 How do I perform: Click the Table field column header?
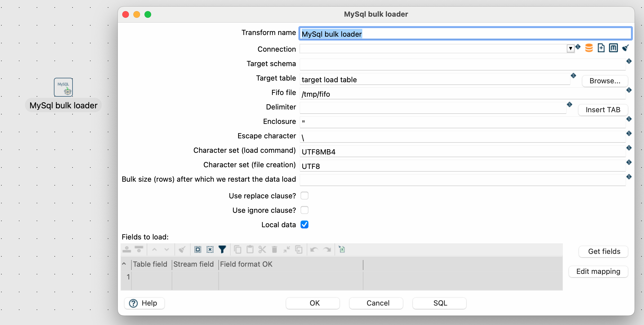coord(150,264)
